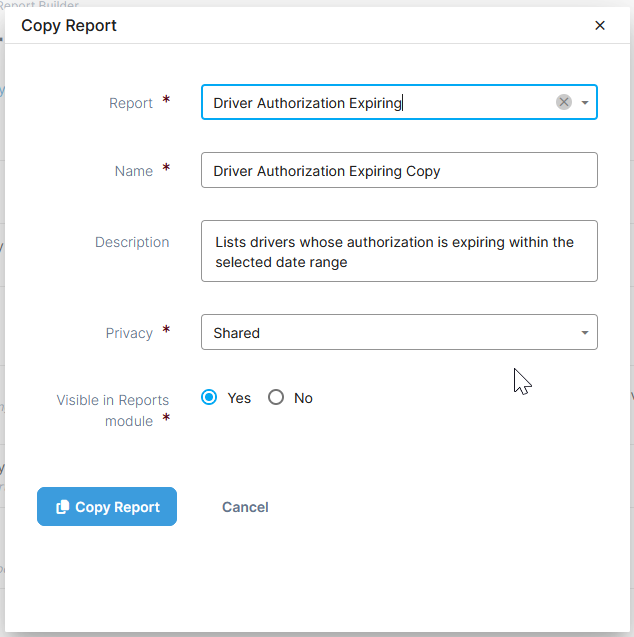Cancel copying the report

point(245,507)
